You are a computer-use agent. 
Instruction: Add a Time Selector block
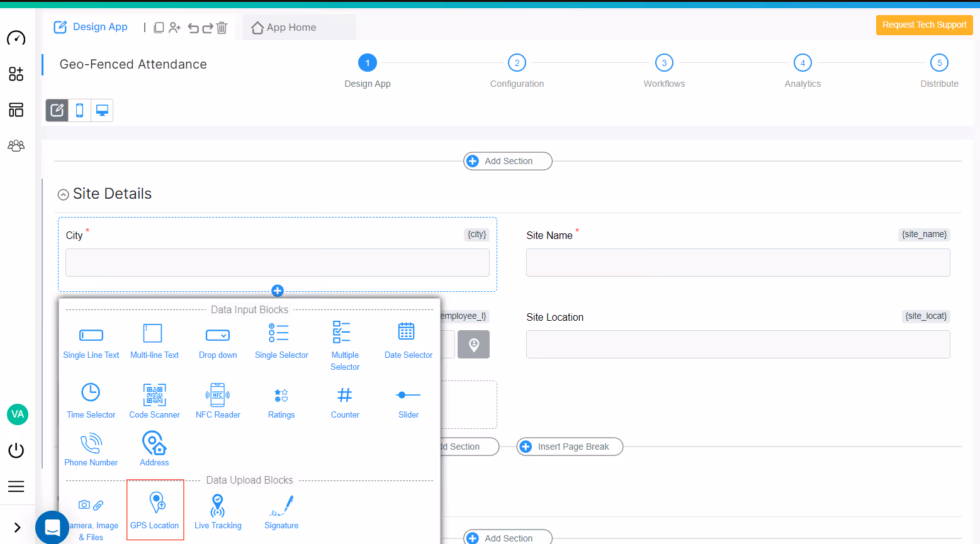91,401
